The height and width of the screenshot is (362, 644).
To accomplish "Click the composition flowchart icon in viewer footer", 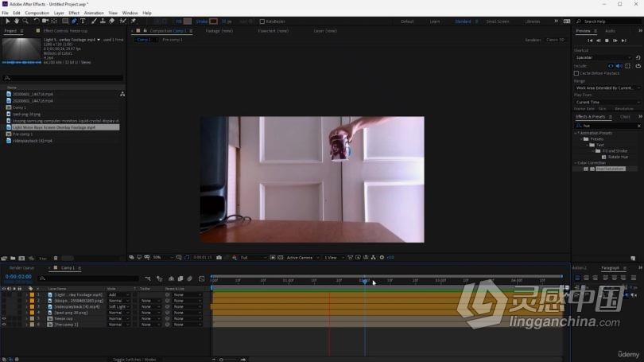I will pos(374,258).
